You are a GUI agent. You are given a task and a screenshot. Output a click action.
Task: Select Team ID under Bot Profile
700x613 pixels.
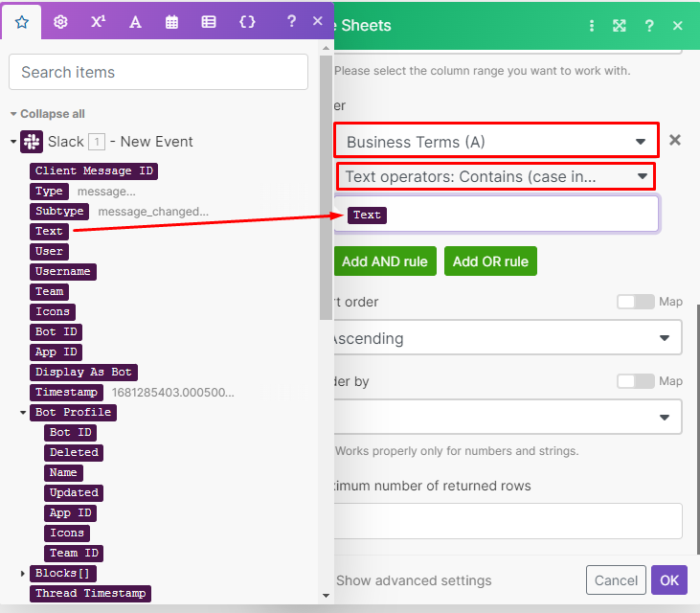(x=74, y=553)
